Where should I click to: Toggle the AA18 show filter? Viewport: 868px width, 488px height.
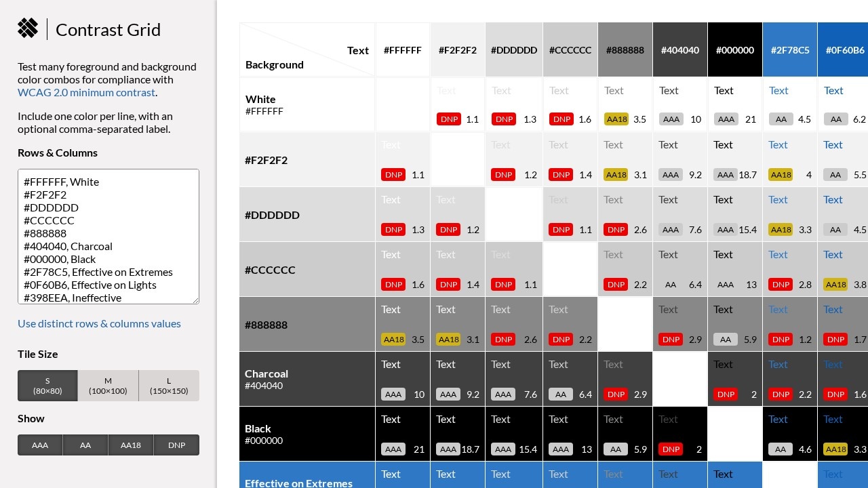131,445
